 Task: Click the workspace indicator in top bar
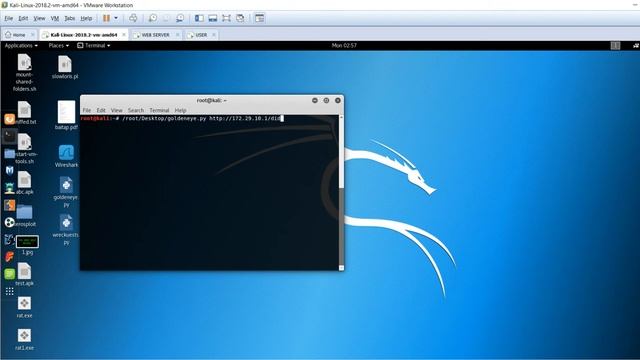(615, 46)
